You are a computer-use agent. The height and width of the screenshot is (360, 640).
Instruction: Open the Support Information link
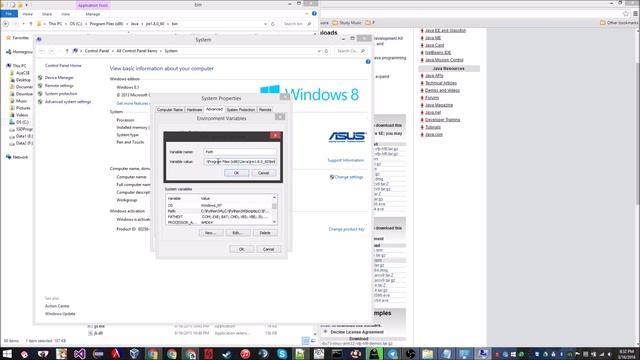346,160
